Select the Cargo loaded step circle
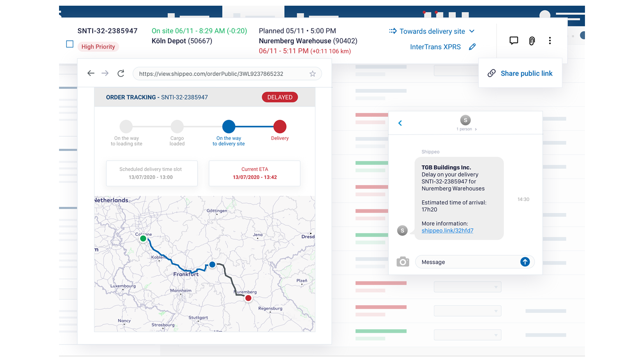Viewport: 644px width, 362px height. coord(177,126)
